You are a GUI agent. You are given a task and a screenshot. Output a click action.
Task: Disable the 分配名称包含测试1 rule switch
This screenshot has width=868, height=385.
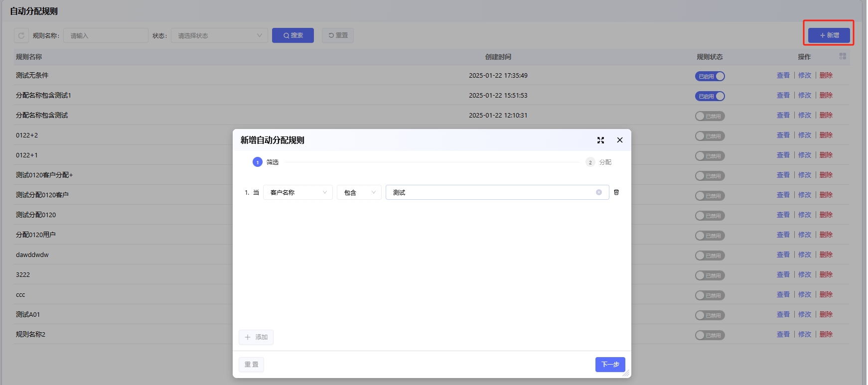coord(710,96)
